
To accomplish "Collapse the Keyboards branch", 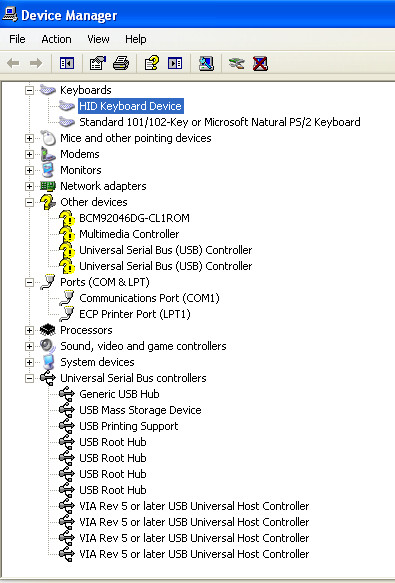I will coord(29,90).
